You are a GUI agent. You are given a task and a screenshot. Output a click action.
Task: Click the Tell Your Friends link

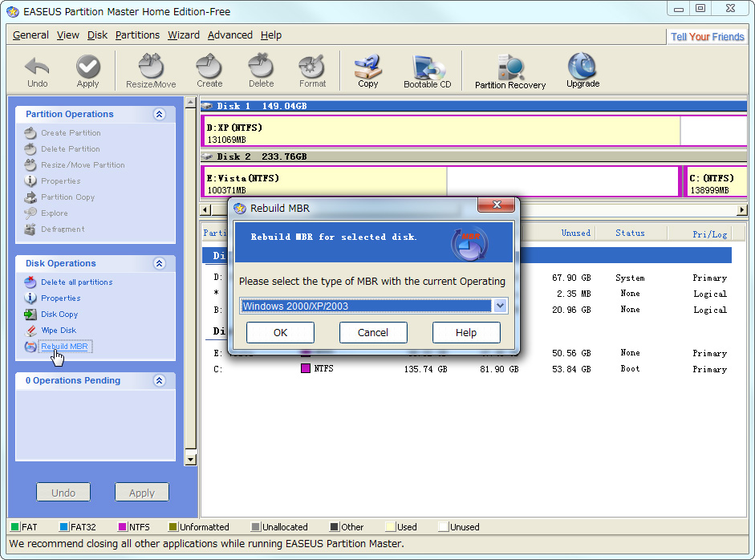pos(707,36)
